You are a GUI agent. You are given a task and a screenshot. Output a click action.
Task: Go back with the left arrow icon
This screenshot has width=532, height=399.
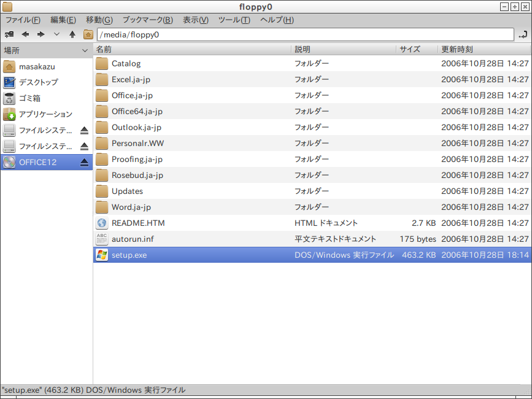[x=25, y=34]
